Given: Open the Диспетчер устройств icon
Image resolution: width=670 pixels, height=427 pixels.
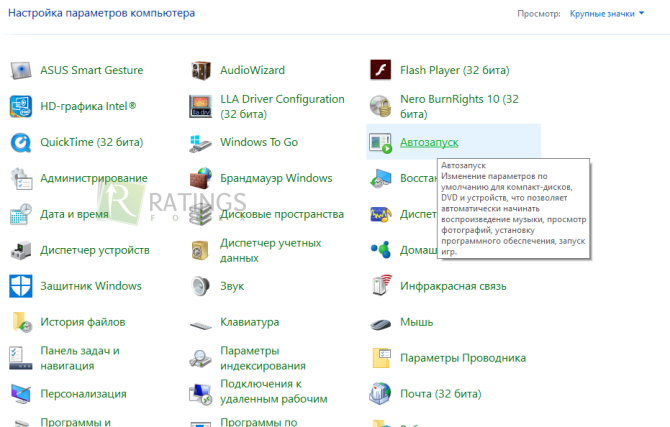Looking at the screenshot, I should [x=21, y=250].
